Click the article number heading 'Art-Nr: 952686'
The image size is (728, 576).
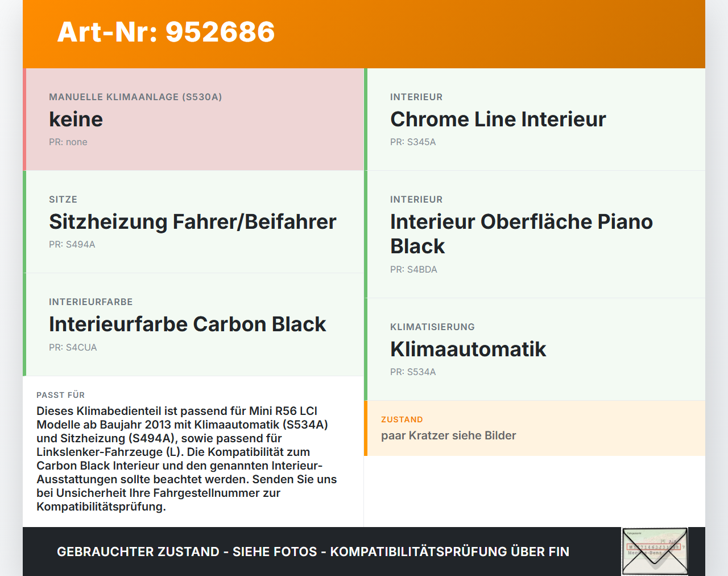(x=166, y=32)
